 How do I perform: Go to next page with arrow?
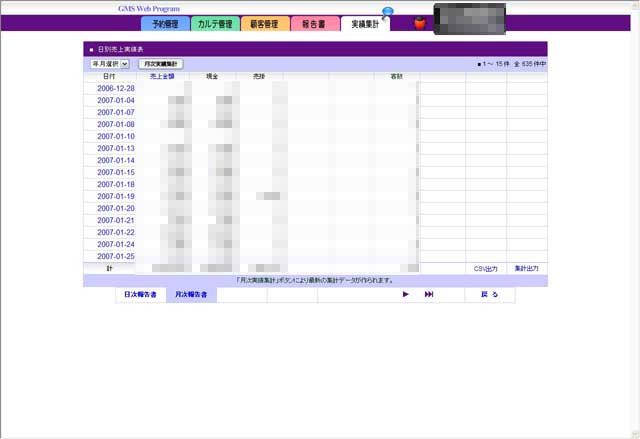[x=406, y=295]
